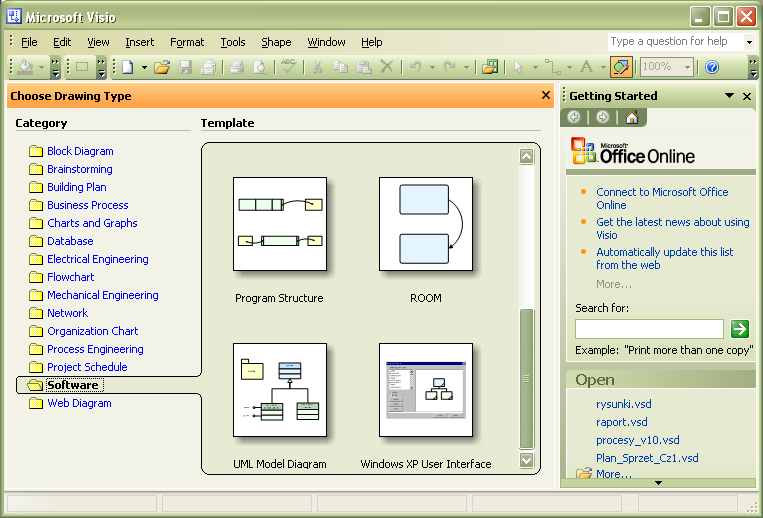This screenshot has height=518, width=763.
Task: Open recent file Plan_Sprzet_Cz1.vsd
Action: pyautogui.click(x=647, y=458)
